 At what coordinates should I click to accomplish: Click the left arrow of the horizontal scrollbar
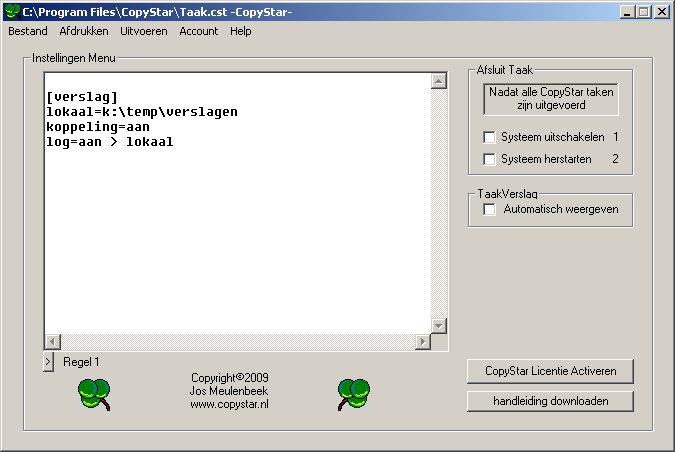click(53, 341)
